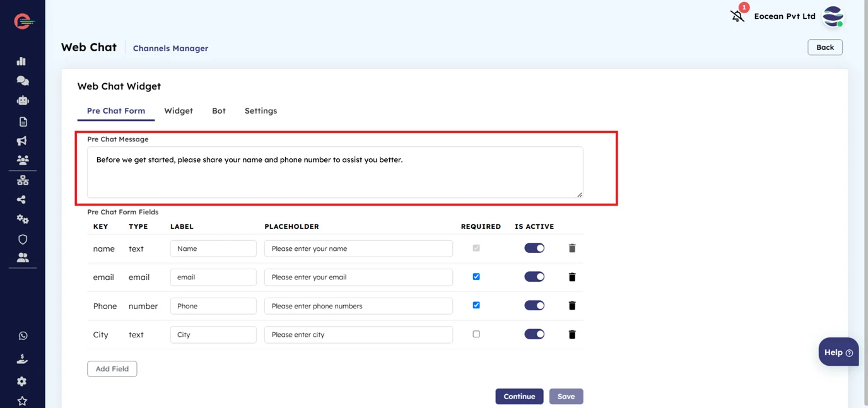This screenshot has width=868, height=408.
Task: Delete the email field with trash icon
Action: [572, 277]
